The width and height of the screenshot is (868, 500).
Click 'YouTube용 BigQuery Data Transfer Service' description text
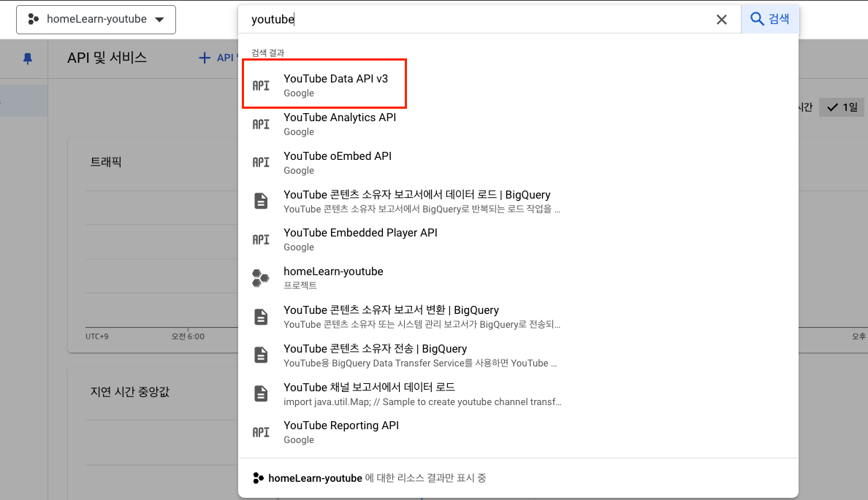pyautogui.click(x=420, y=364)
